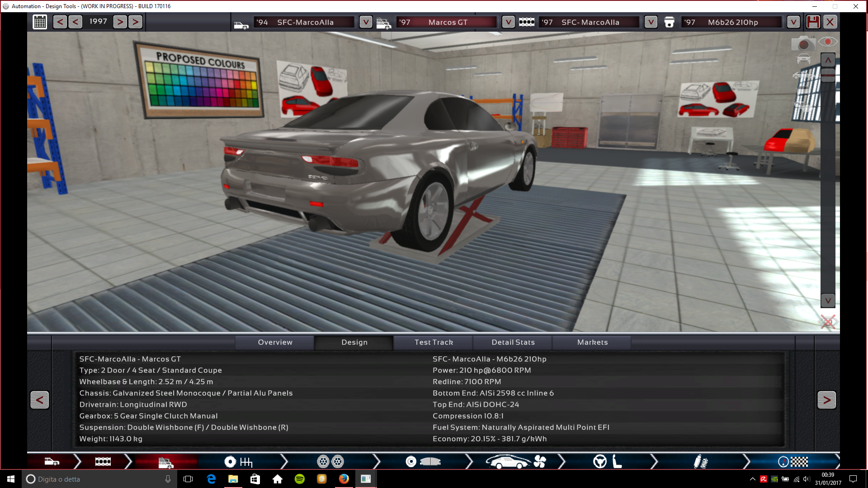
Task: Open wheels and tires section
Action: pyautogui.click(x=330, y=461)
